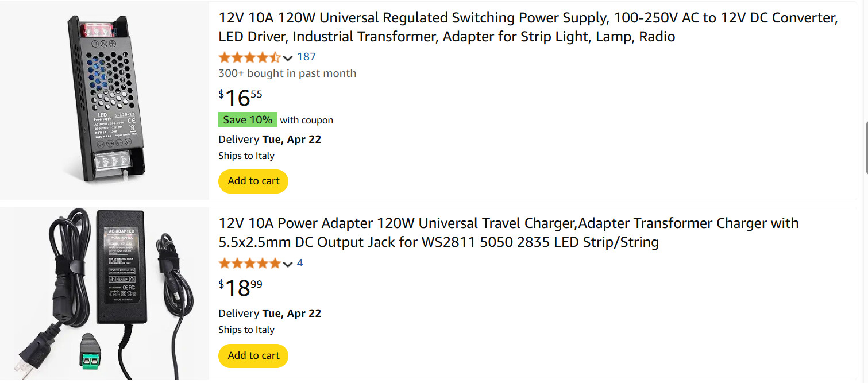The height and width of the screenshot is (383, 868).
Task: Click the star rating of the Switching Power Supply
Action: coord(249,57)
